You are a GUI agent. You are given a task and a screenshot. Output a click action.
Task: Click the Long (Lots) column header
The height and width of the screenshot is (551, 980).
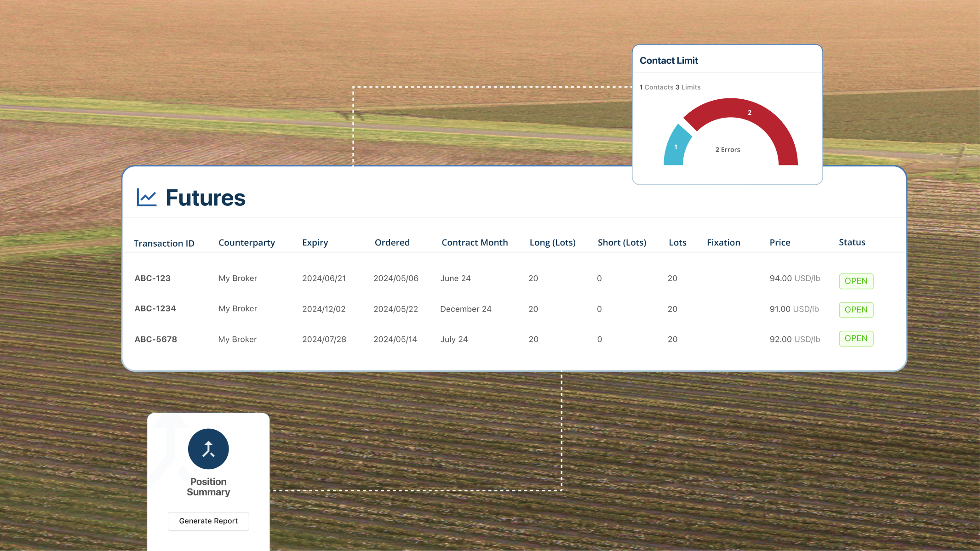[x=552, y=243]
